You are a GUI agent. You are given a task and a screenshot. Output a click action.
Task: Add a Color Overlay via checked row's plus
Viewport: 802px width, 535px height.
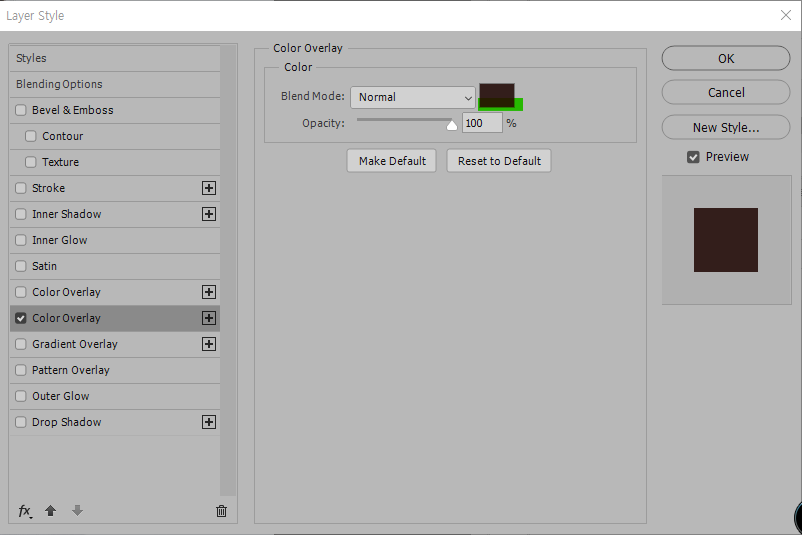click(x=209, y=318)
